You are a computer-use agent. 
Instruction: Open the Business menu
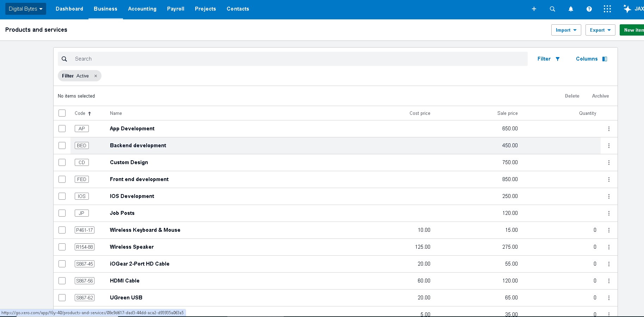tap(105, 9)
